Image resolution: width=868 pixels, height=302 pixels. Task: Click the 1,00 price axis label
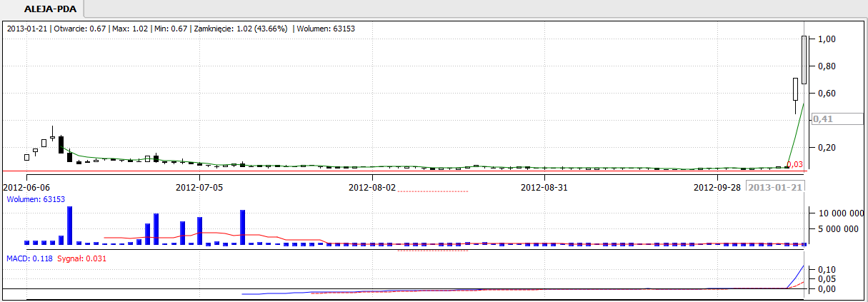[x=827, y=39]
